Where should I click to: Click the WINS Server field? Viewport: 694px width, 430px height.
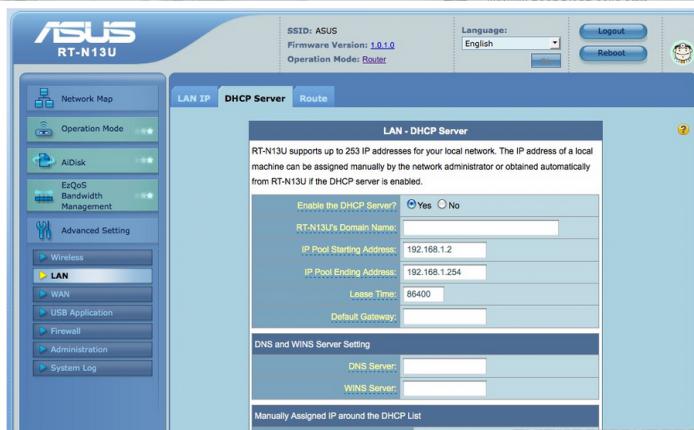[x=444, y=388]
